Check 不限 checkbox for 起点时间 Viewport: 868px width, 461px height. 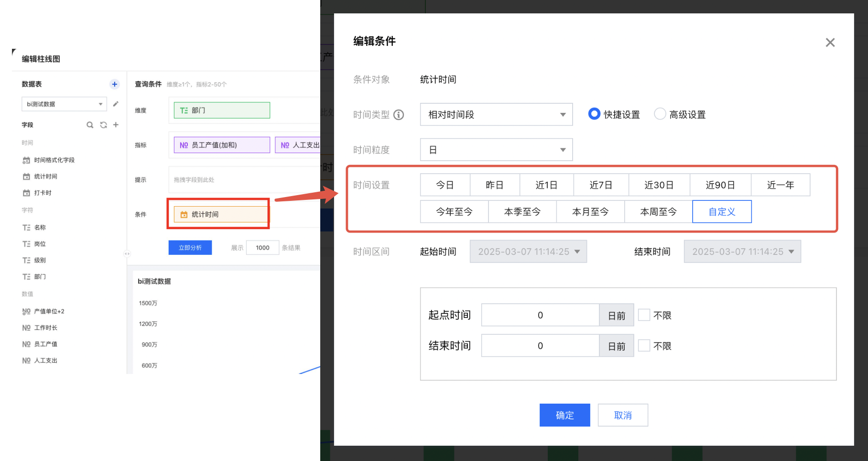pos(644,315)
